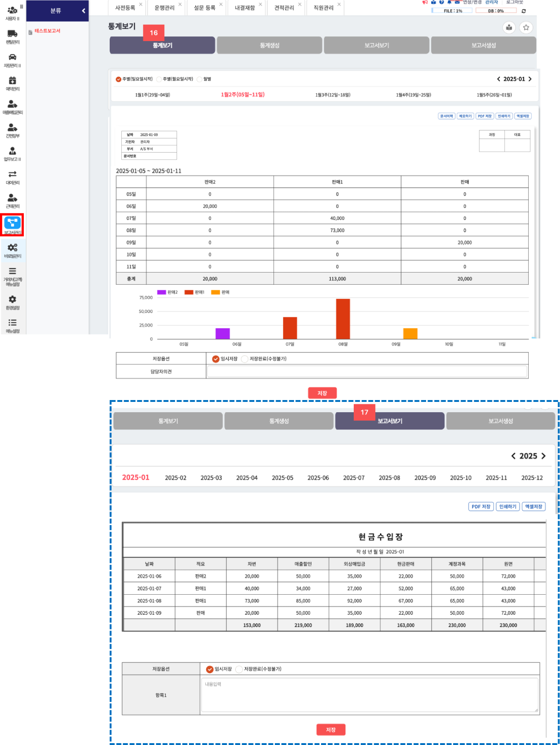Image resolution: width=560 pixels, height=745 pixels.
Task: Open the 바로빌관리 gears icon menu
Action: click(x=13, y=250)
